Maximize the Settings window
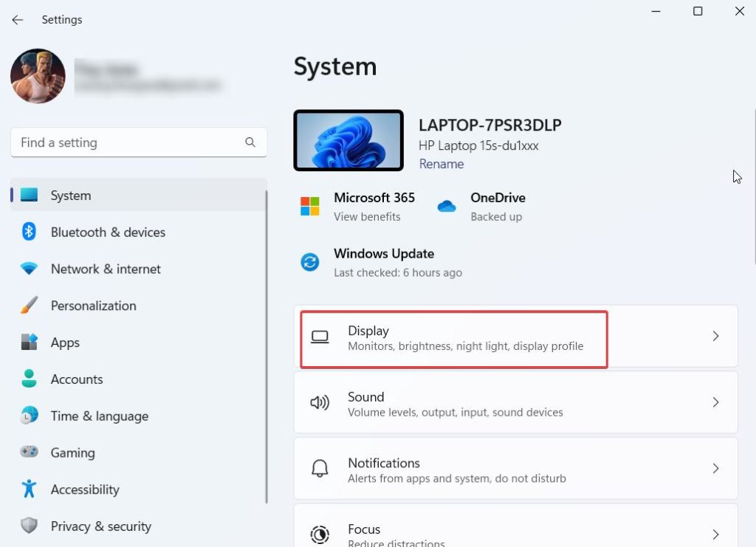 click(x=698, y=11)
